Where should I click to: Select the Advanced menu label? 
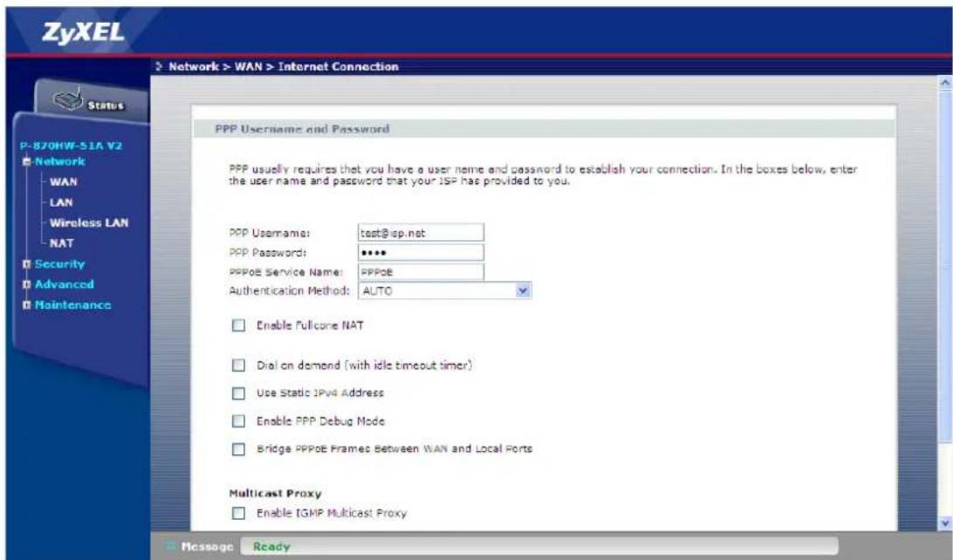click(x=64, y=284)
